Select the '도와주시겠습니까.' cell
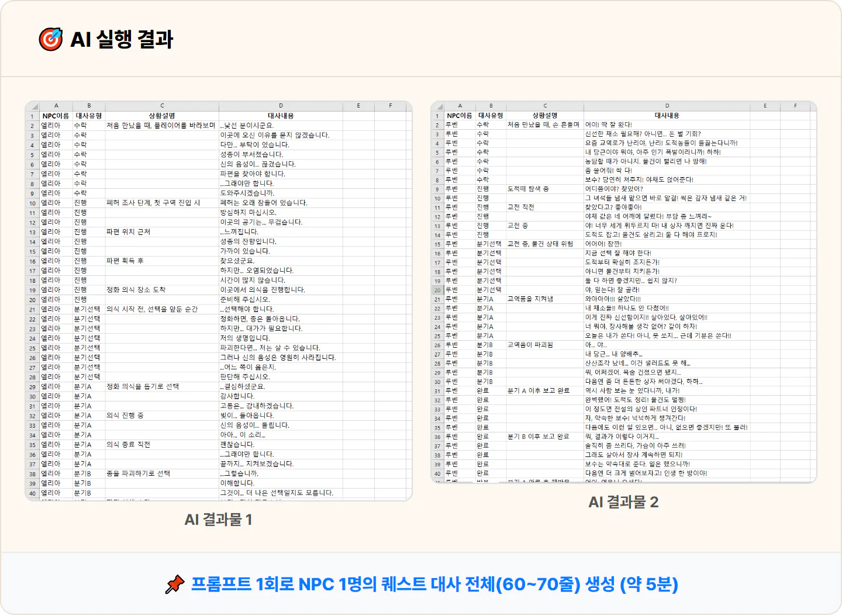Viewport: 842px width, 616px height. tap(281, 193)
